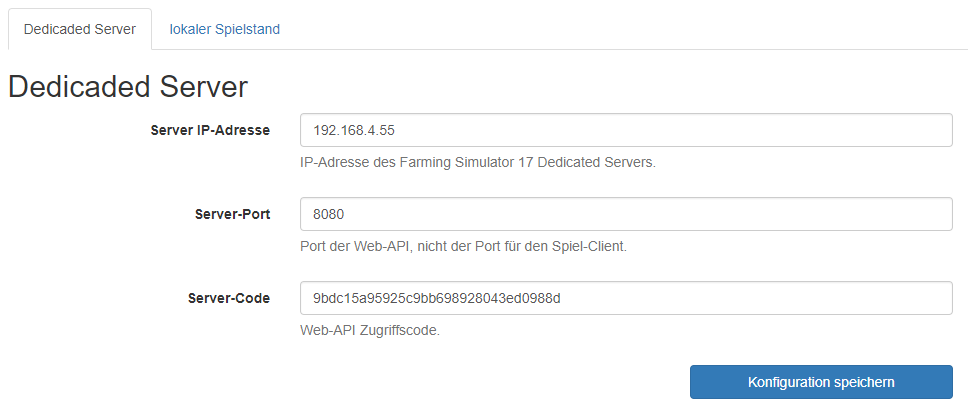The height and width of the screenshot is (410, 968).
Task: Focus the Server IP-Adresse input field
Action: click(x=626, y=130)
